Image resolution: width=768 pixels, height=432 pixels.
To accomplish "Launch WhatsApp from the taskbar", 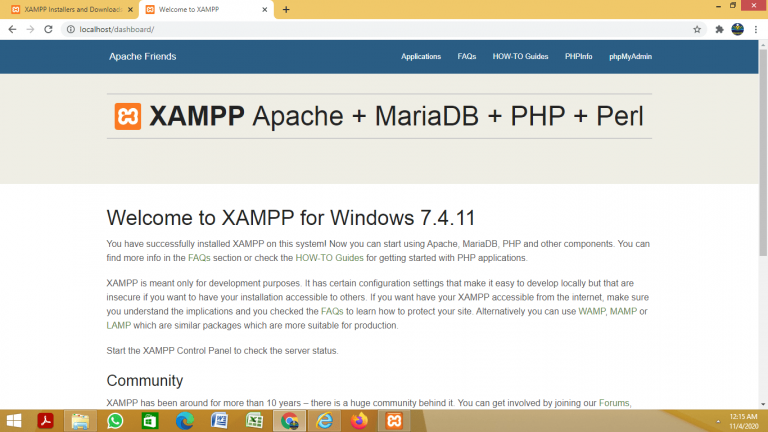I will 115,421.
